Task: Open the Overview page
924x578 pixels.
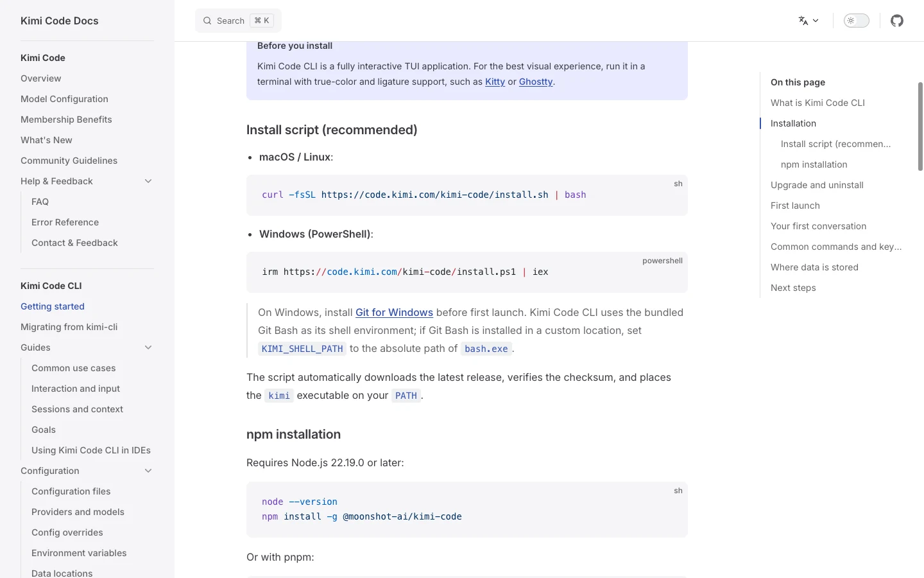Action: tap(41, 78)
